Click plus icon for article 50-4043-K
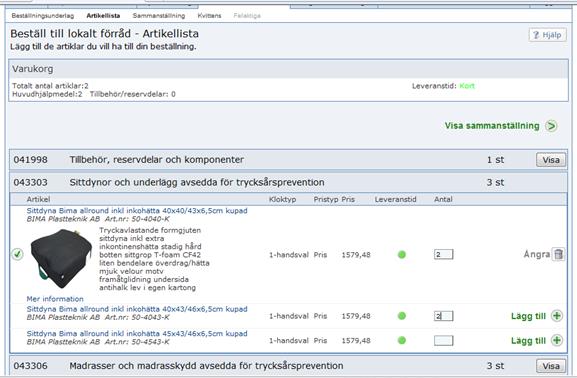Viewport: 577px width, 378px height. click(x=557, y=316)
